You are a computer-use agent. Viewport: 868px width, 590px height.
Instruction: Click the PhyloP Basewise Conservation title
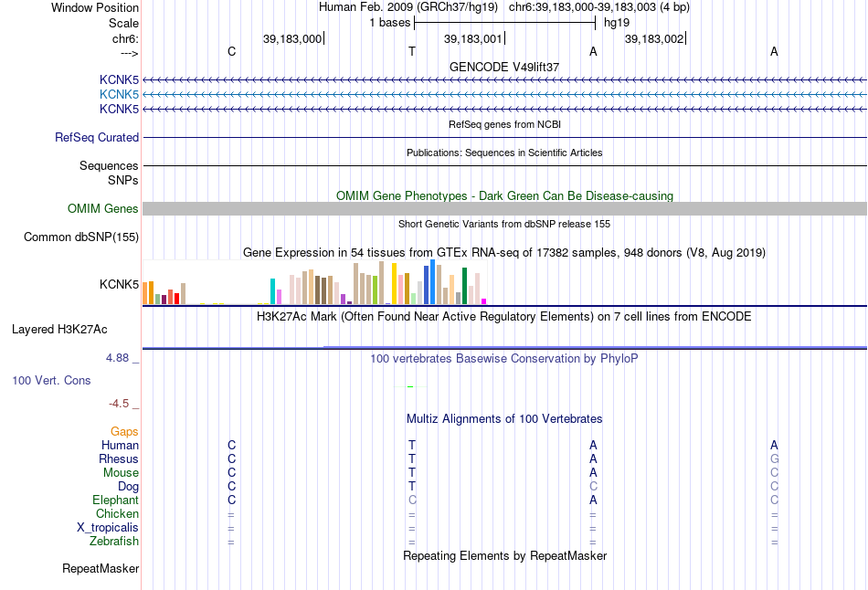504,359
